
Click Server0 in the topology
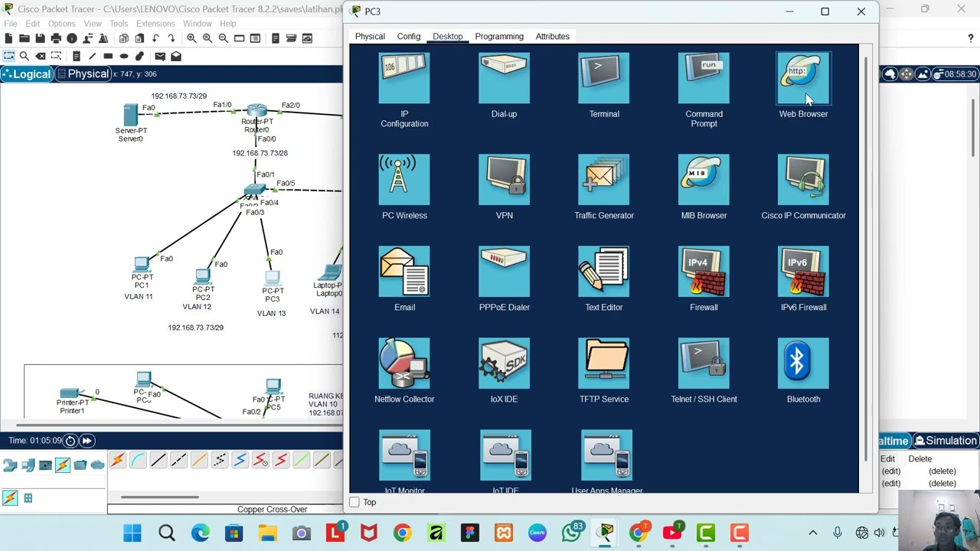(x=131, y=116)
